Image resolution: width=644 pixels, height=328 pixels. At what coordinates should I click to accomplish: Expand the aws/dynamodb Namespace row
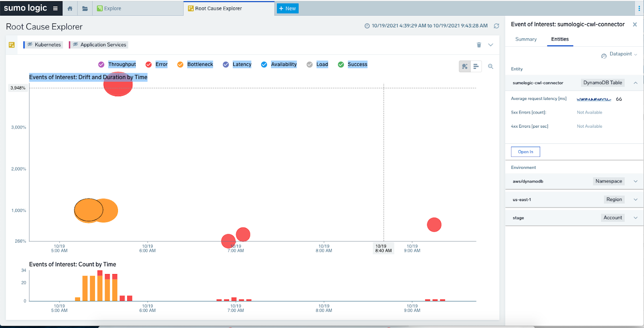point(636,181)
